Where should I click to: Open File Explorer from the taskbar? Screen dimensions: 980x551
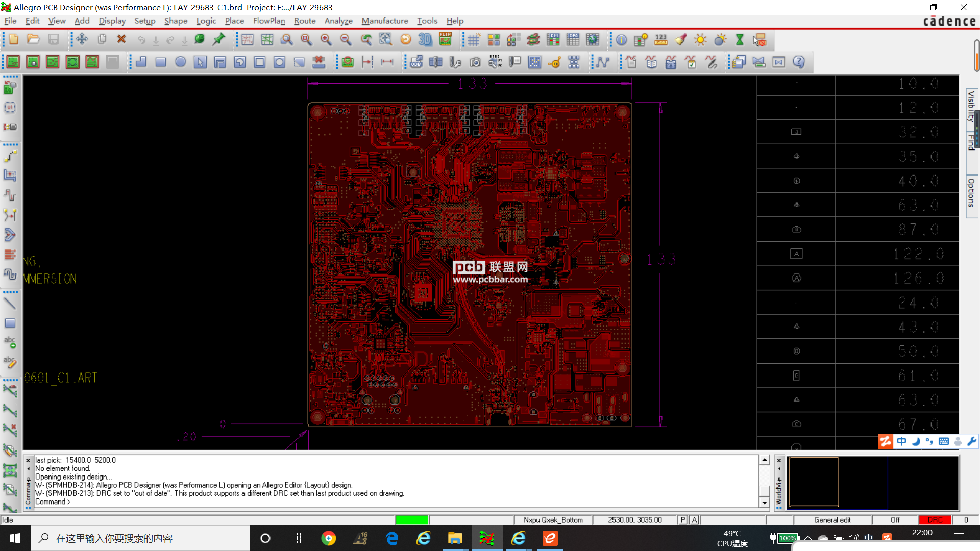pos(455,538)
